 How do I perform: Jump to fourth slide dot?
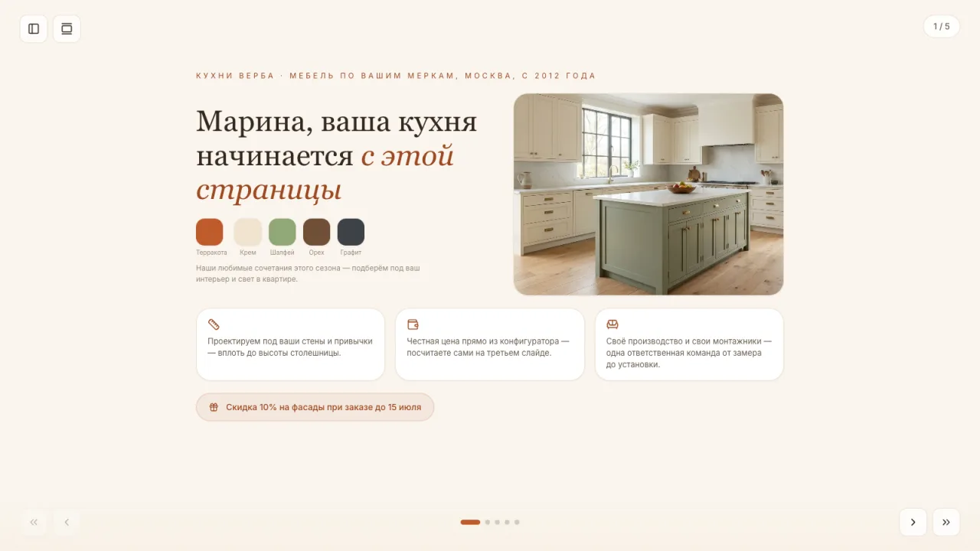coord(507,522)
